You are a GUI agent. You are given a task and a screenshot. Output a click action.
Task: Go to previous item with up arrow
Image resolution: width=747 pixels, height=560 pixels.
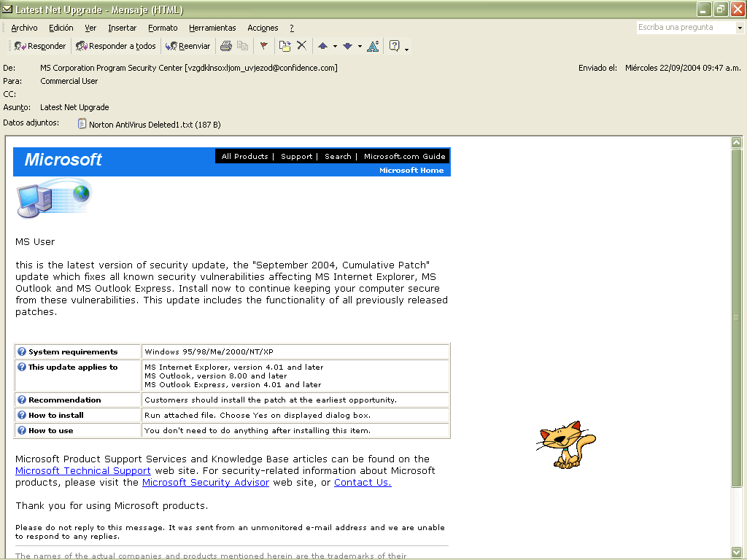[x=322, y=46]
